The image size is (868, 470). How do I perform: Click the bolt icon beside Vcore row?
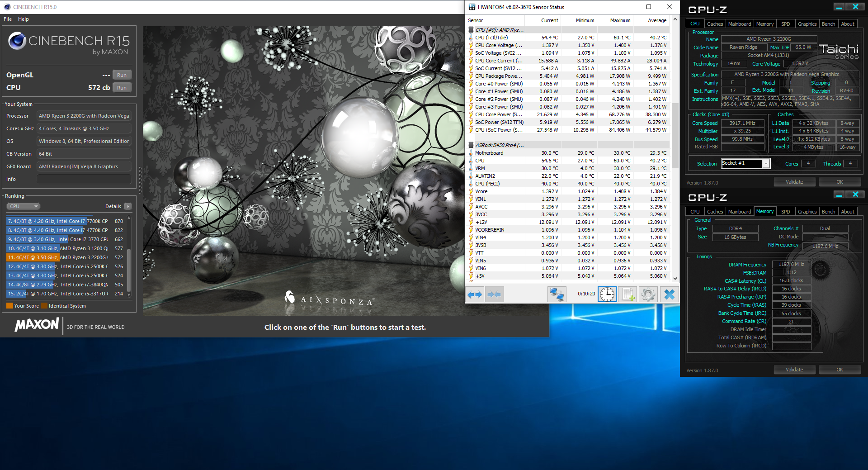(471, 191)
